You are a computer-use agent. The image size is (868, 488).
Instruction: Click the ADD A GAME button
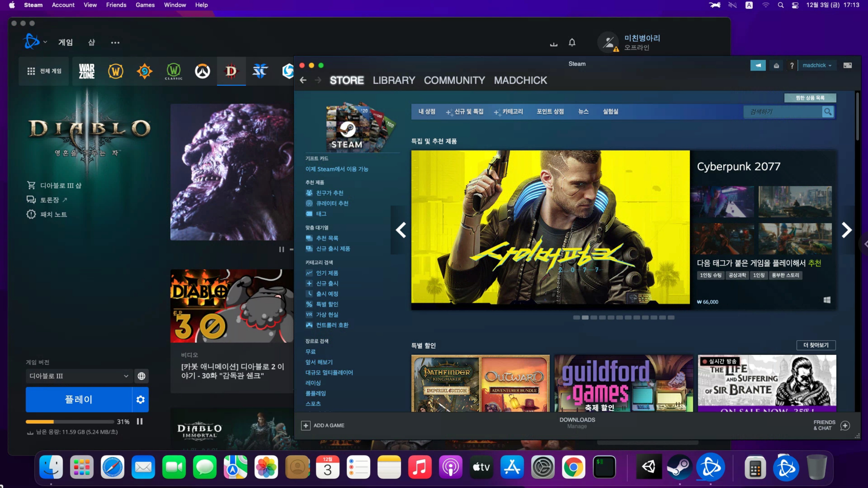pos(323,426)
